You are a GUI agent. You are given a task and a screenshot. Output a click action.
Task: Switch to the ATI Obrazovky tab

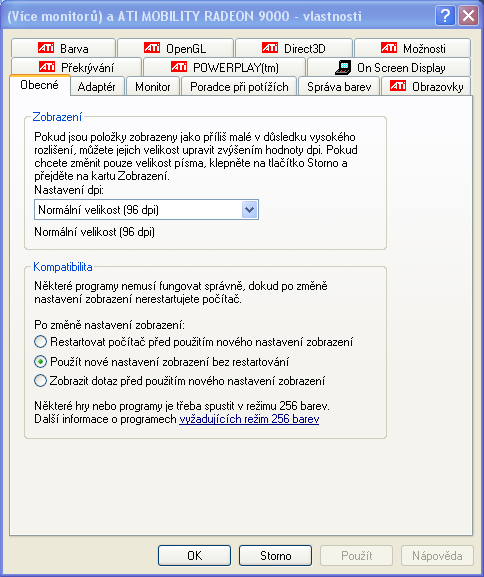(x=426, y=86)
